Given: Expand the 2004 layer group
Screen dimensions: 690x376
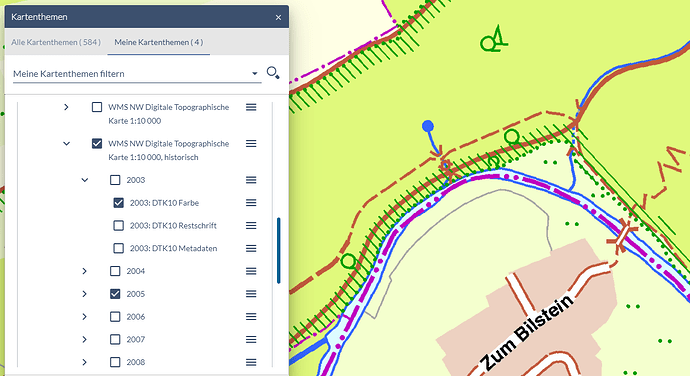Looking at the screenshot, I should (x=84, y=271).
